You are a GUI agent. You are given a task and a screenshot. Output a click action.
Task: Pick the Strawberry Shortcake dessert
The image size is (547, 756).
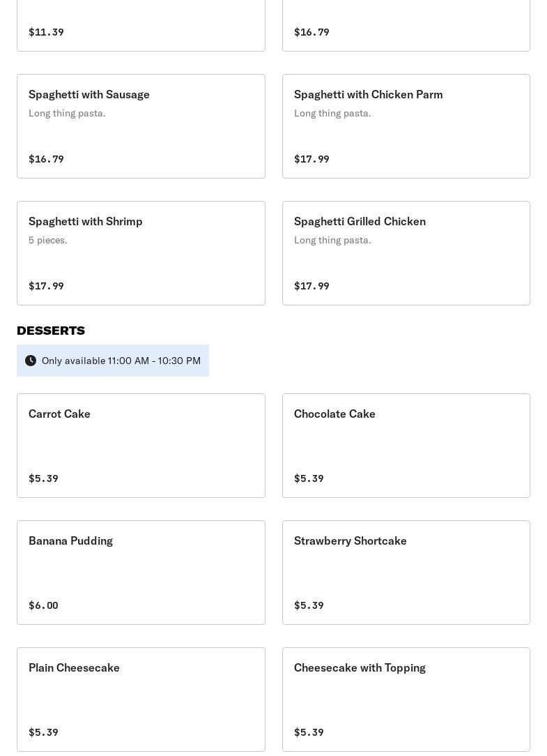click(406, 573)
